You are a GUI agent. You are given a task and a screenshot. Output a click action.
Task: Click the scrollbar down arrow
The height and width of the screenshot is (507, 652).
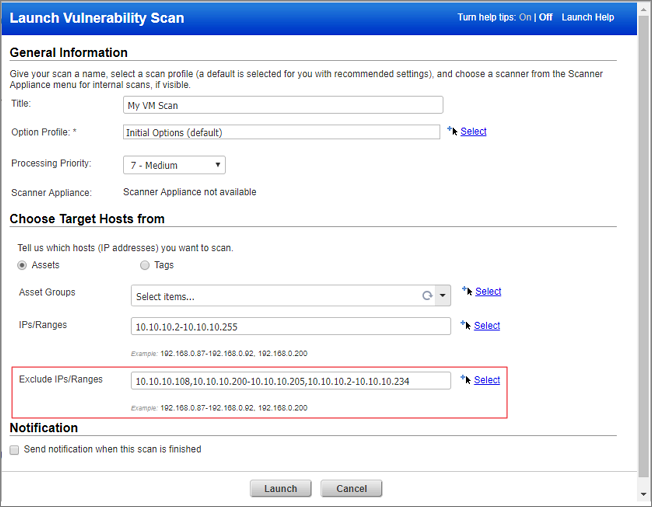pyautogui.click(x=644, y=495)
